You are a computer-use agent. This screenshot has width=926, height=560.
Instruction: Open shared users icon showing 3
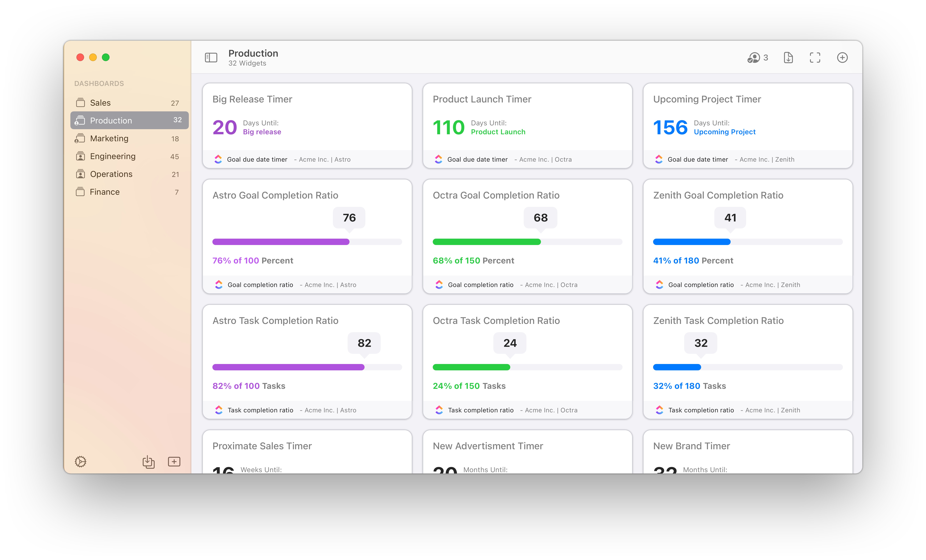pos(757,57)
